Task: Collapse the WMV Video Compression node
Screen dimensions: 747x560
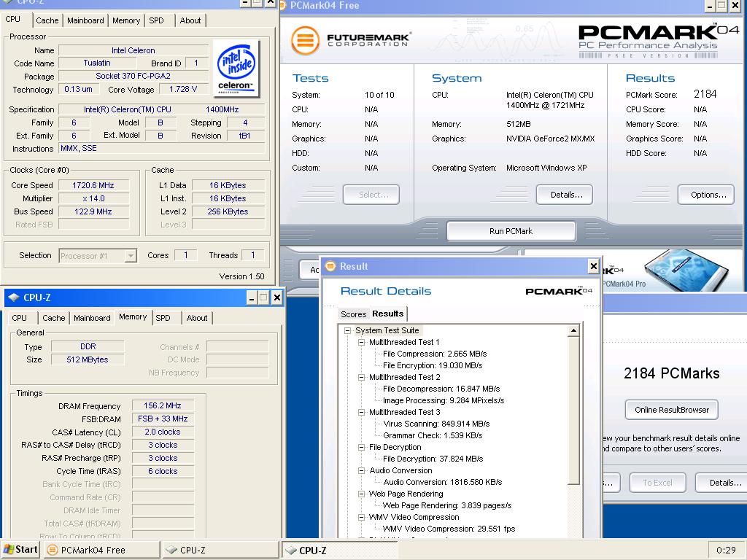Action: click(362, 517)
